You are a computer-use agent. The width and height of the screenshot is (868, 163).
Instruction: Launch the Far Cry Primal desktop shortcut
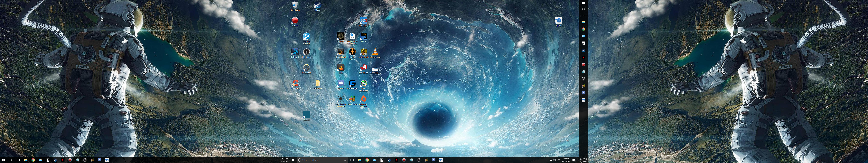(x=352, y=54)
